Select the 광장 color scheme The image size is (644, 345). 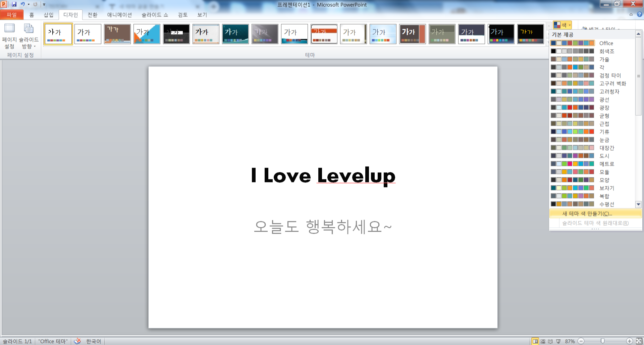pyautogui.click(x=592, y=108)
